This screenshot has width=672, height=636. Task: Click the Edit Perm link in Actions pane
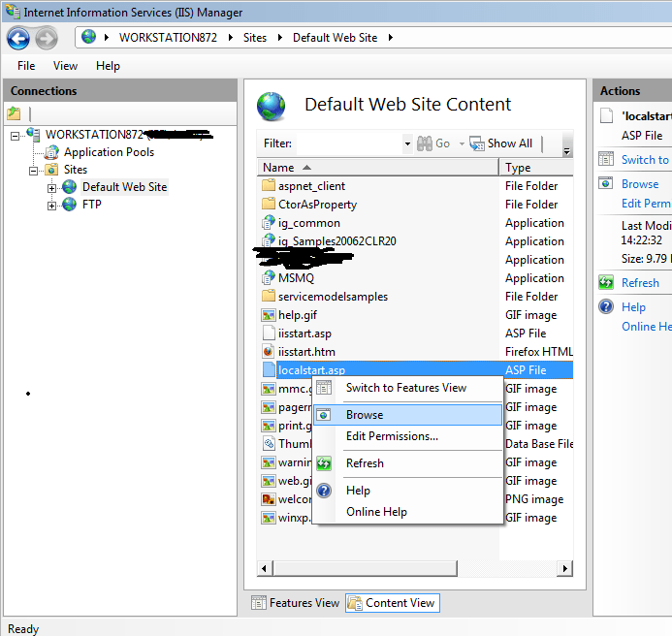coord(646,204)
